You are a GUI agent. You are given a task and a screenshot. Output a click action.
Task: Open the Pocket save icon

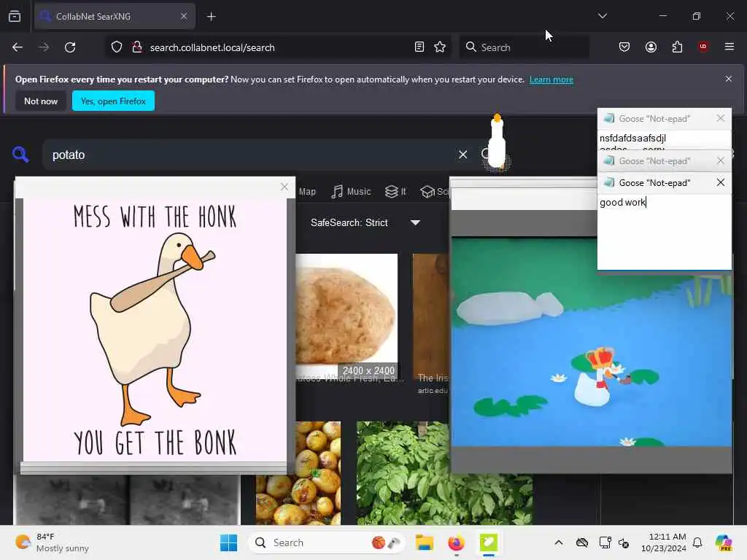pos(624,47)
